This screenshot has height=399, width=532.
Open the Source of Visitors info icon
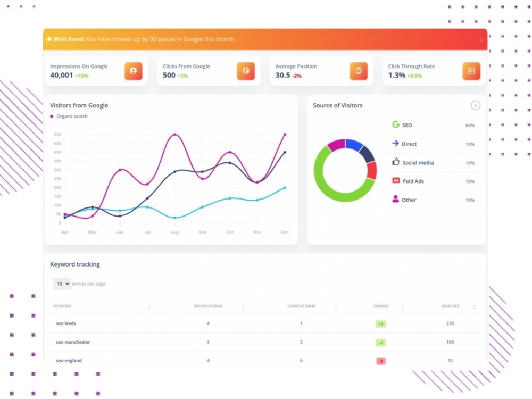(x=475, y=105)
